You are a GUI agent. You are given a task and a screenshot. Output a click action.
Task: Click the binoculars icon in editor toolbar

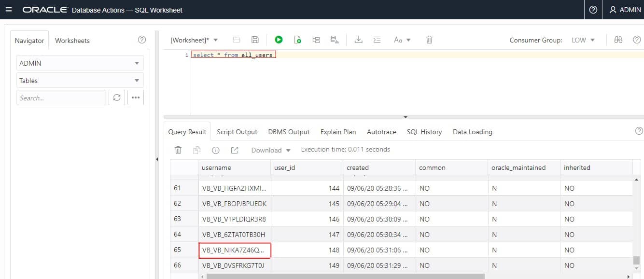(x=618, y=40)
